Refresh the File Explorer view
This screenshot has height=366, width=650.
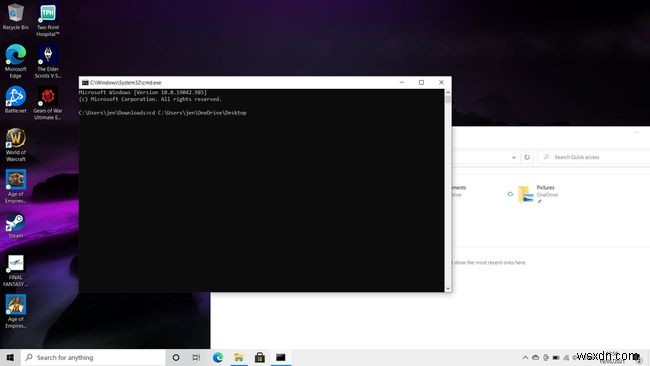527,157
